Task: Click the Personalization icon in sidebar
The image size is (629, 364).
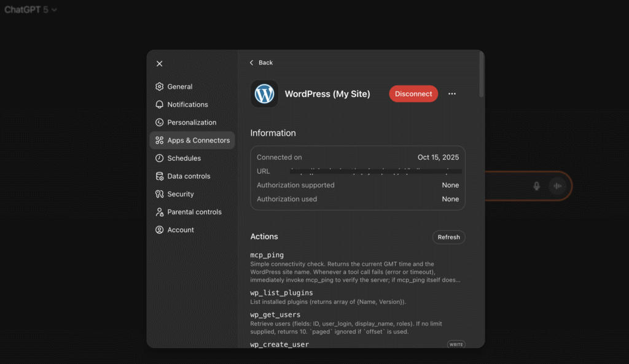Action: pyautogui.click(x=160, y=122)
